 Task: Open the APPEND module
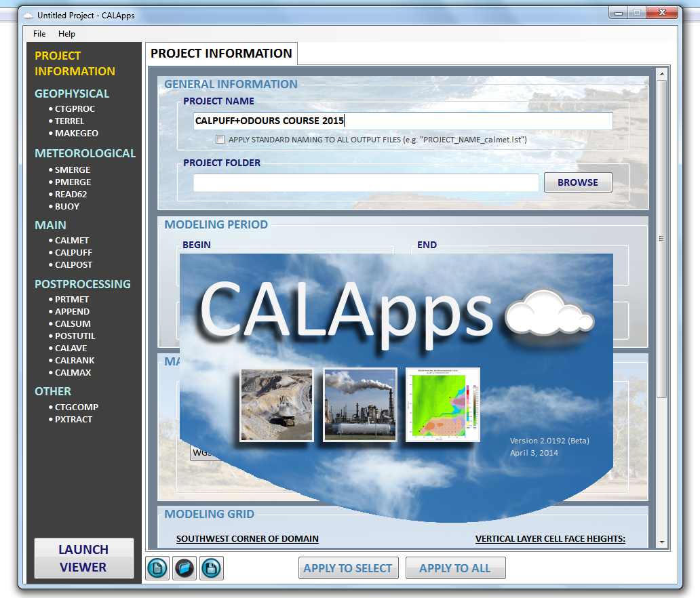pyautogui.click(x=72, y=311)
